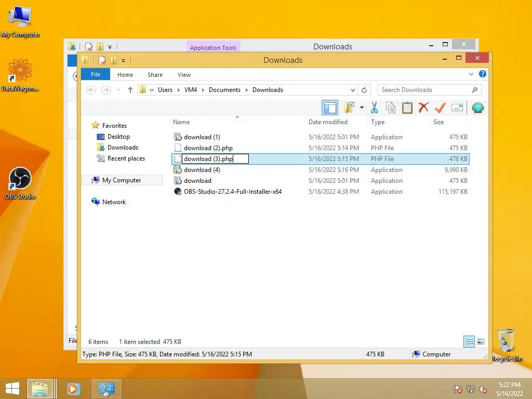
Task: Click the Control Panel taskbar icon
Action: pos(106,389)
